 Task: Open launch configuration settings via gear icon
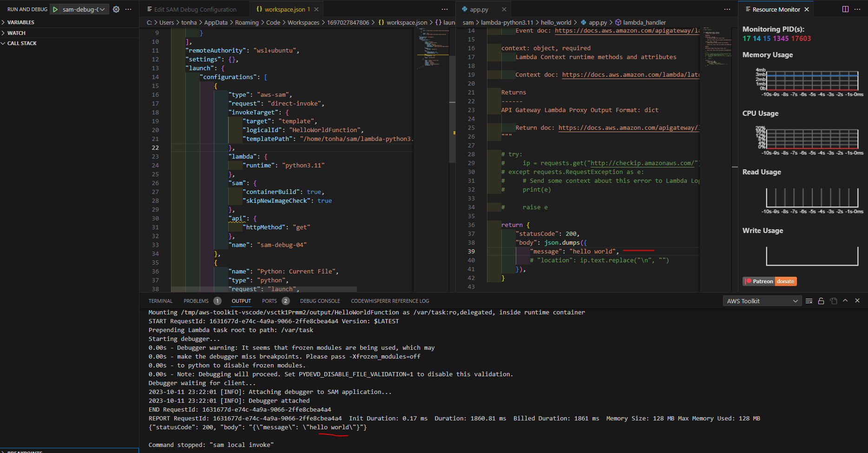point(115,9)
